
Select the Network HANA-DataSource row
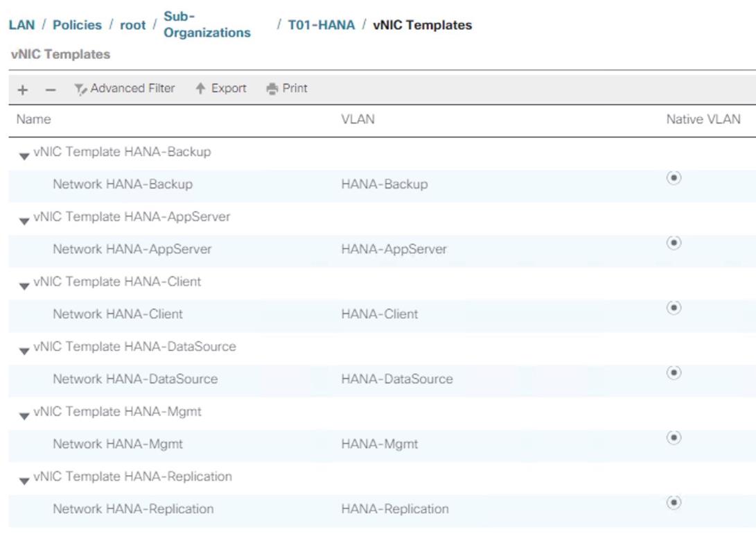point(382,381)
